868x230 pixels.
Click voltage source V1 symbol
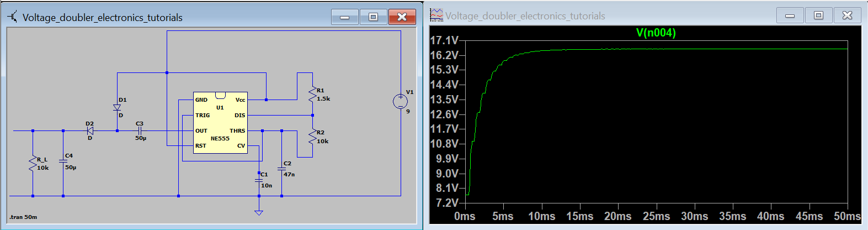[x=400, y=101]
